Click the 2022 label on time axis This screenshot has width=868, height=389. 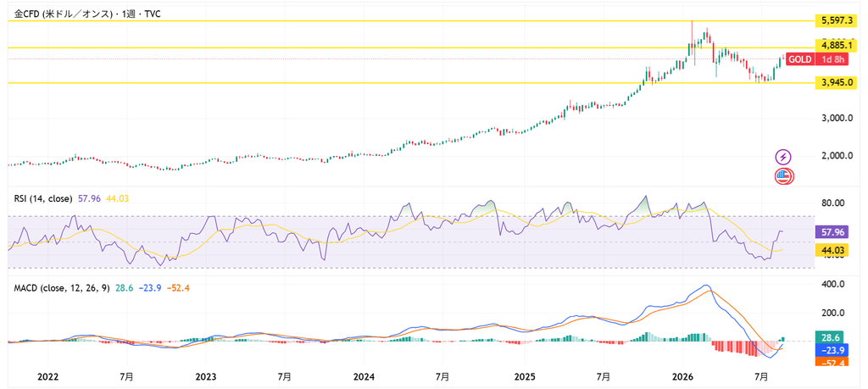[x=47, y=377]
